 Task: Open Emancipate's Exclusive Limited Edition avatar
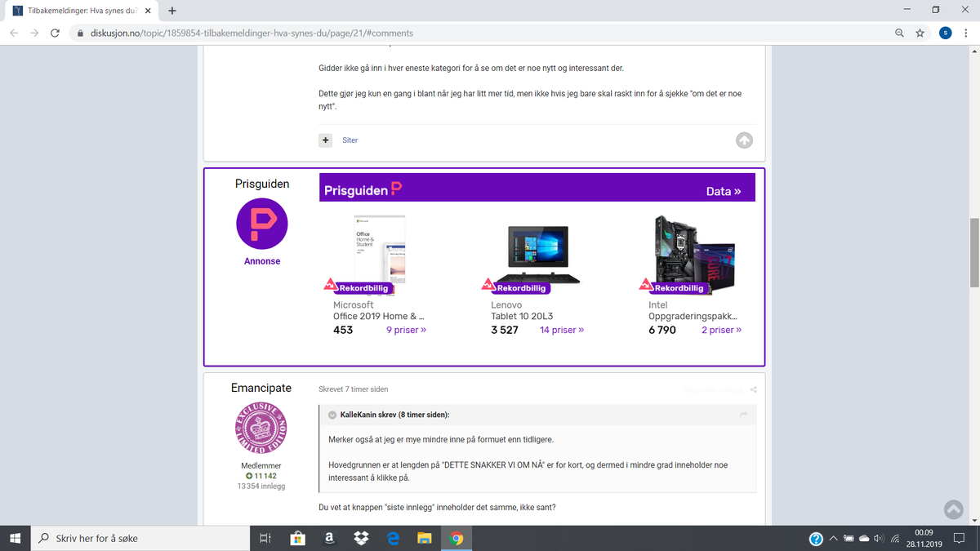coord(262,429)
